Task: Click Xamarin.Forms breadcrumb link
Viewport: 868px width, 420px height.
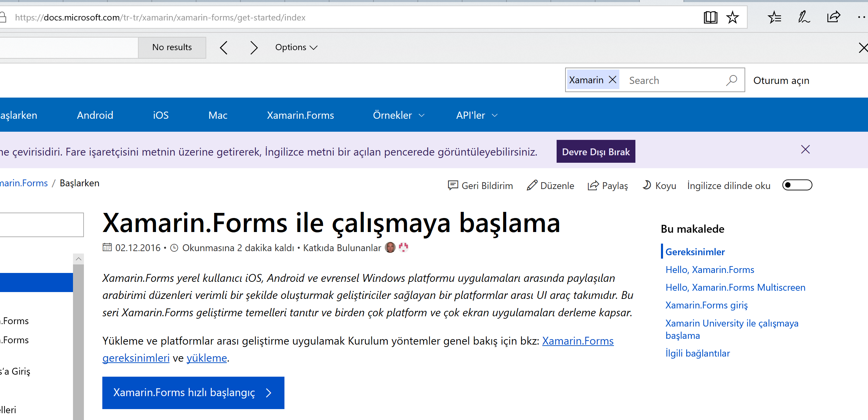Action: click(24, 183)
